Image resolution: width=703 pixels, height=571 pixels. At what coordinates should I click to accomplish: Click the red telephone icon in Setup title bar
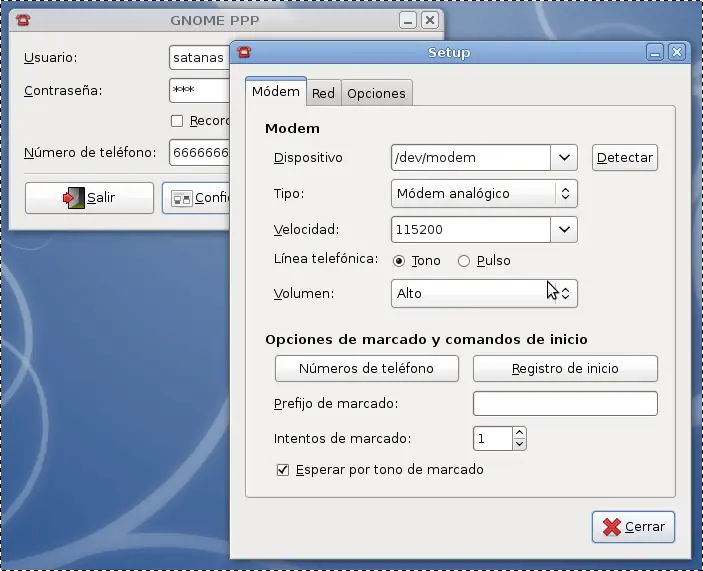point(244,52)
